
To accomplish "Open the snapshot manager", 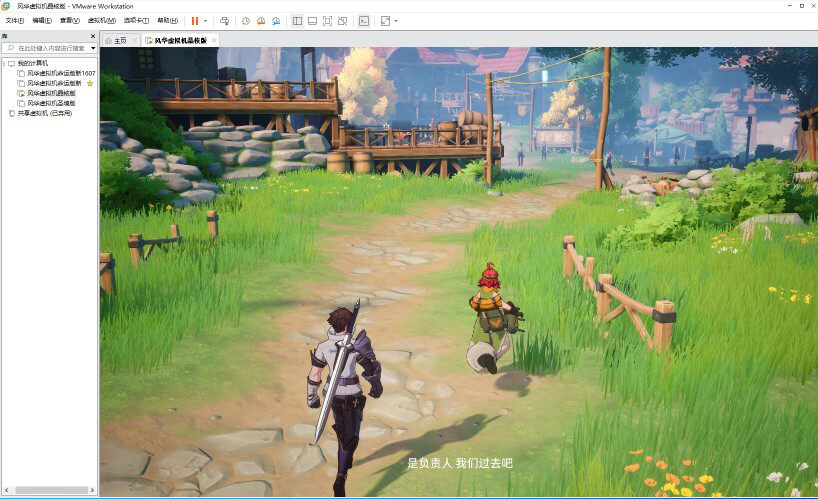I will [276, 21].
